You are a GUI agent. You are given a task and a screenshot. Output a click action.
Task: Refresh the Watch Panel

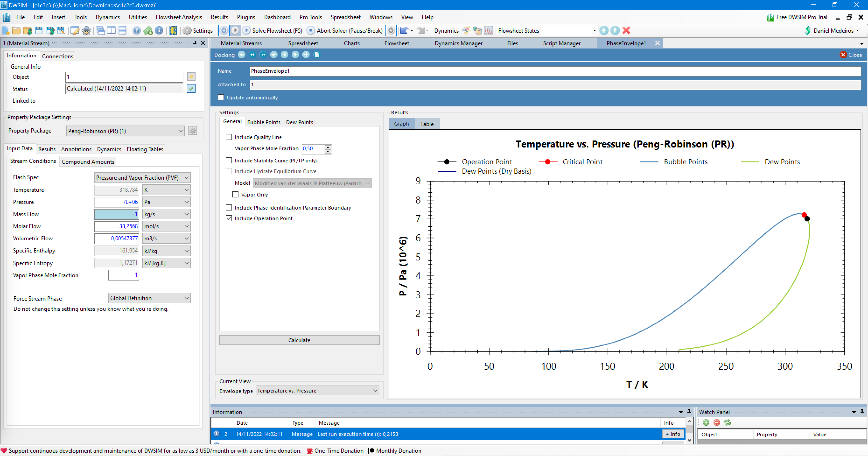click(728, 422)
